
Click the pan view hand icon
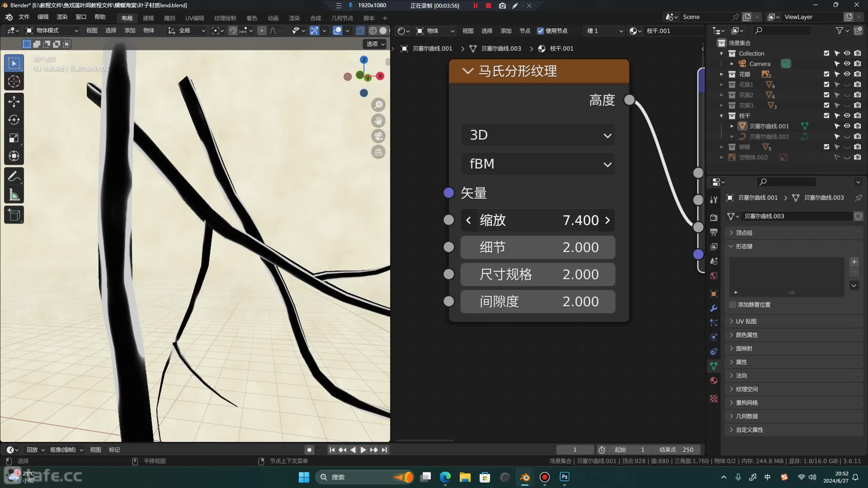[x=378, y=121]
